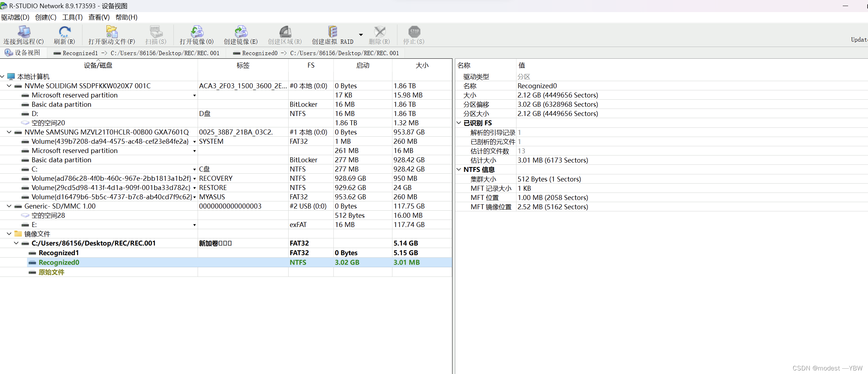Screen dimensions: 868x374
Task: Click the D: partition icon
Action: [25, 114]
